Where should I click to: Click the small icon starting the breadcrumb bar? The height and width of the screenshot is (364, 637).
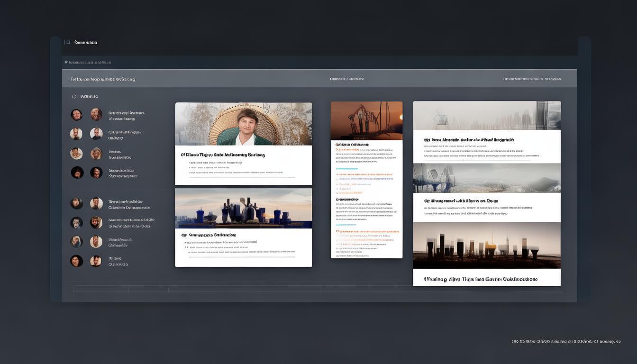coord(66,62)
